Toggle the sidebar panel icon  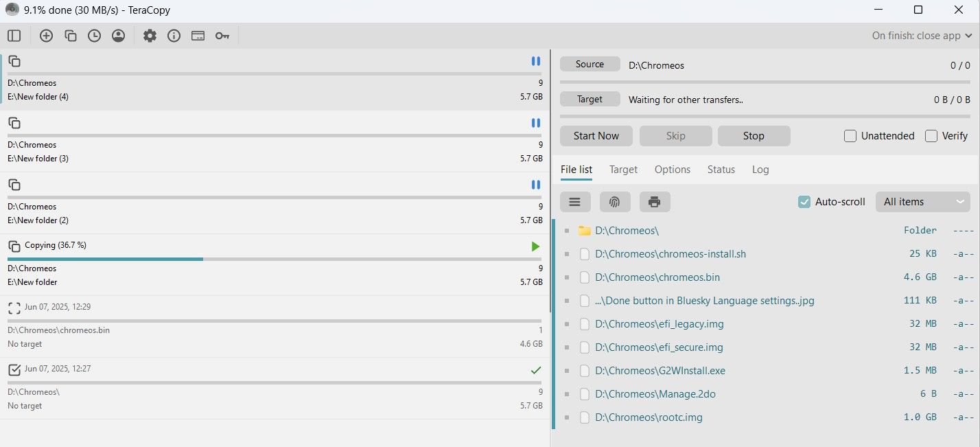coord(14,36)
